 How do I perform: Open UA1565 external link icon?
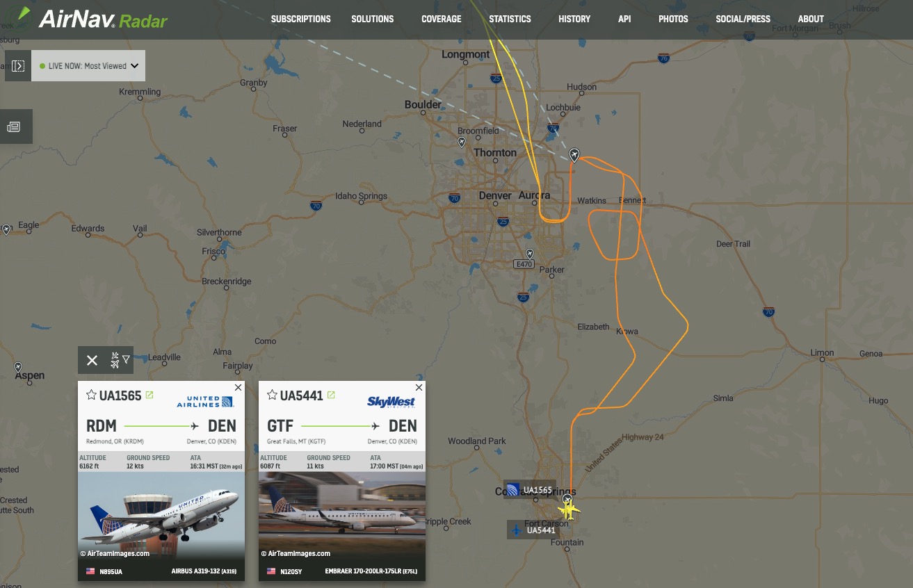[x=150, y=395]
